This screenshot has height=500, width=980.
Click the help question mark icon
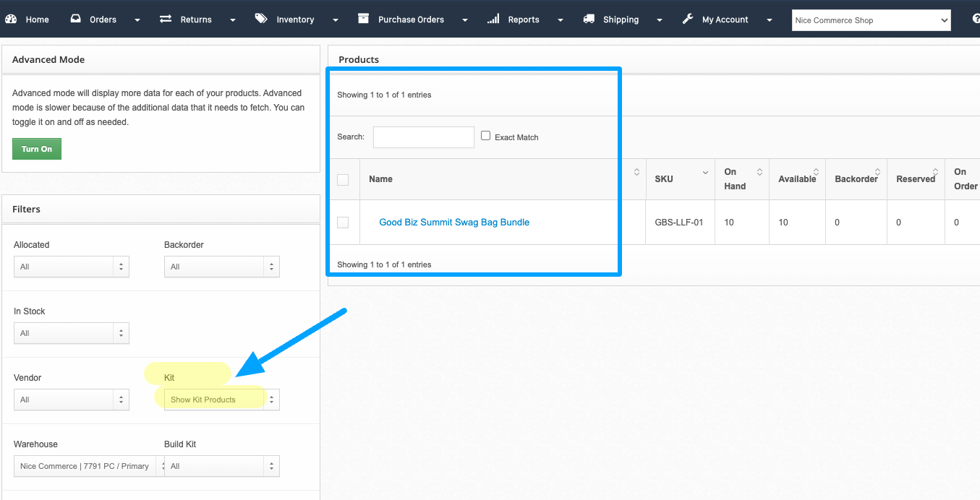pos(976,20)
